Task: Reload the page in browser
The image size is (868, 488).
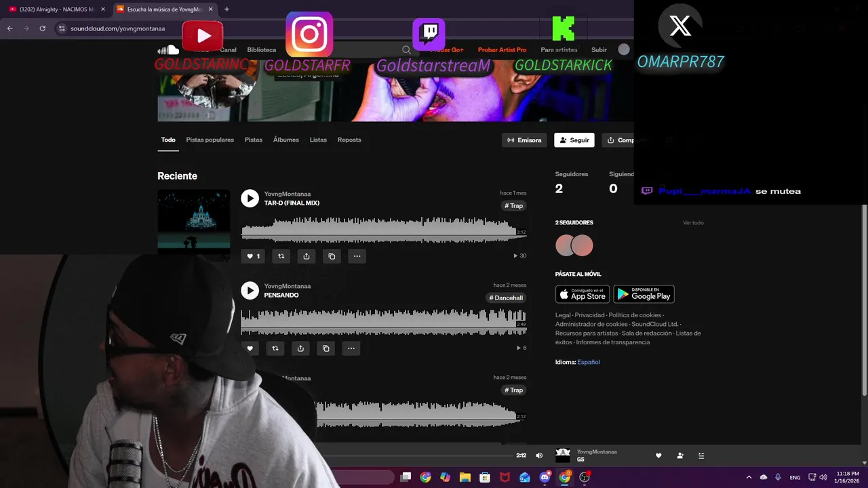Action: (42, 28)
